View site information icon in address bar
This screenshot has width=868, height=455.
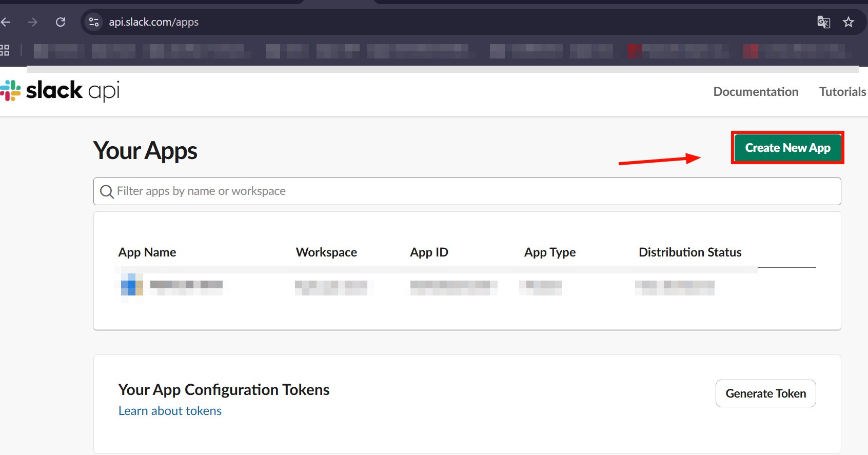94,22
